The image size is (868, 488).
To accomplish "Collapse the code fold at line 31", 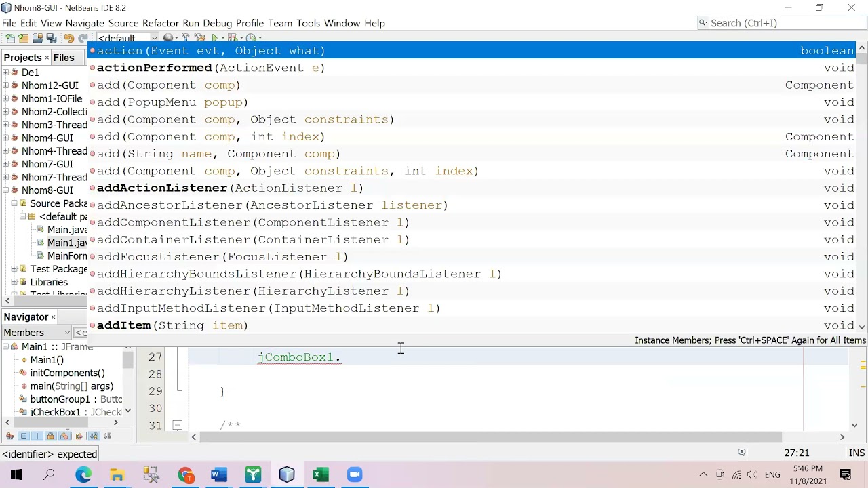I will tap(177, 426).
